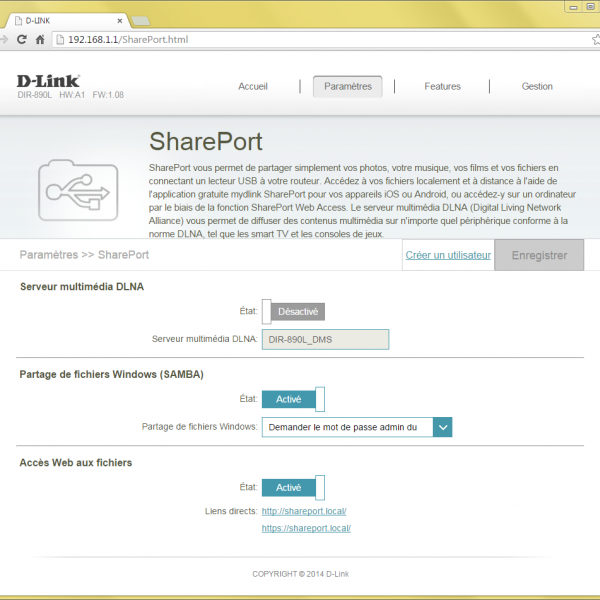Click the D-LINK tab favicon
This screenshot has width=600, height=600.
[x=17, y=19]
